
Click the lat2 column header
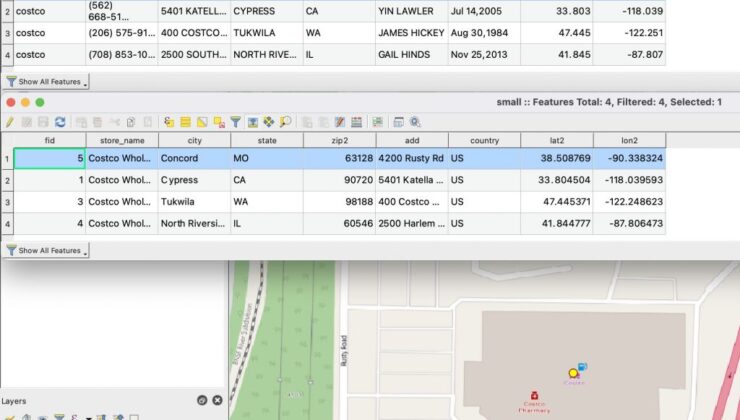tap(557, 140)
